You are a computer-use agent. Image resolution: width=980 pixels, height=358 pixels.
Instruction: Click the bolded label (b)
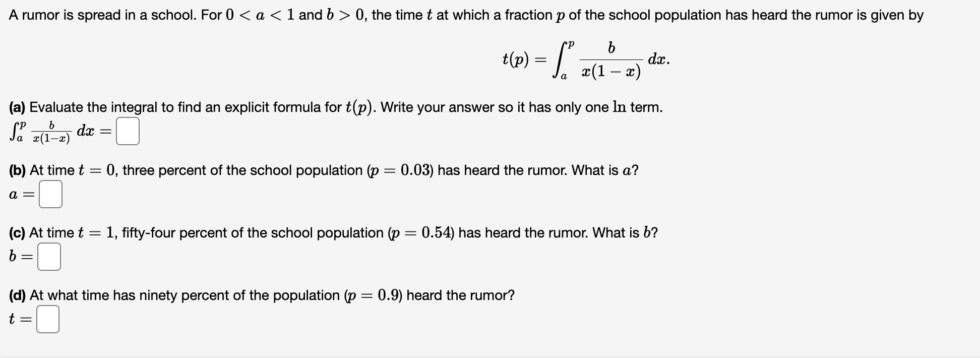coord(17,170)
